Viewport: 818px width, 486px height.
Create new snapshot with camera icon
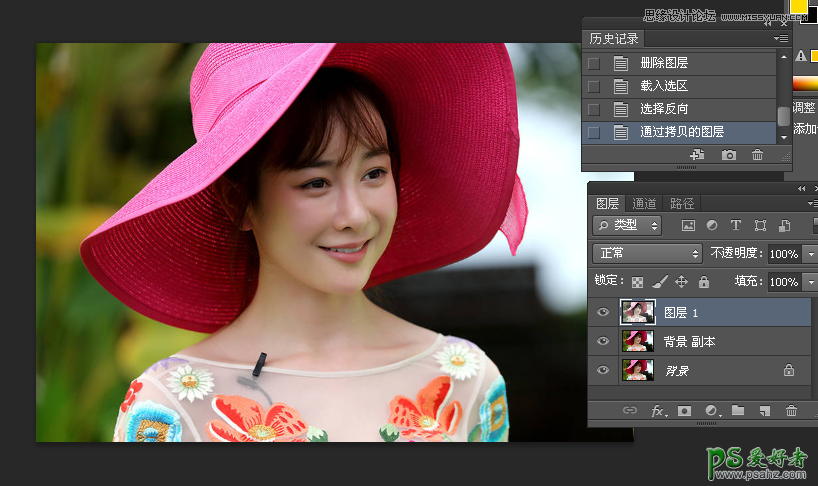click(x=729, y=156)
